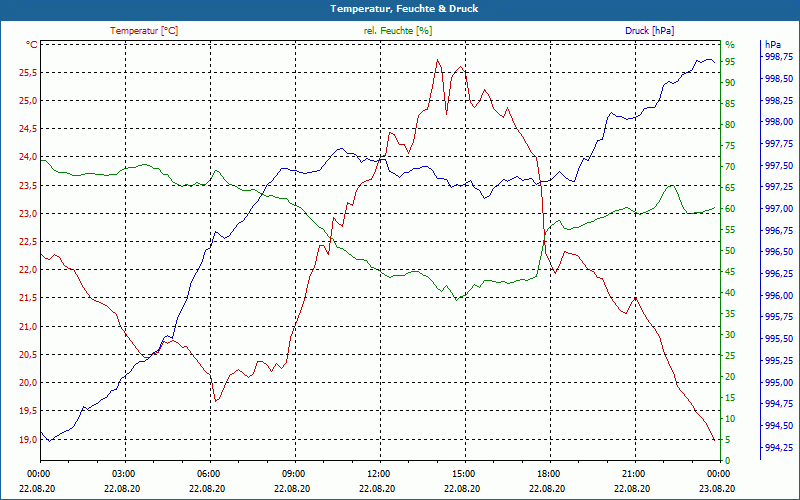
Task: Select the green 'rel. Feuchte [%]' legend label
Action: (397, 31)
